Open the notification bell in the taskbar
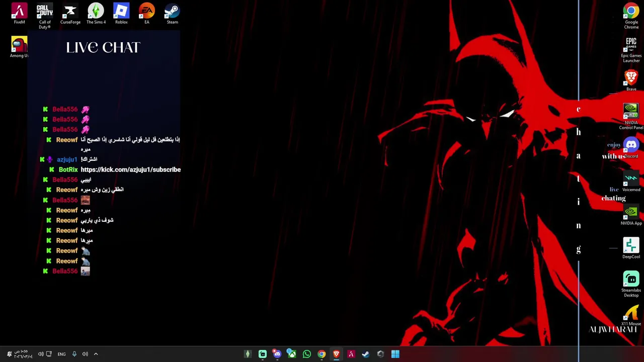 click(9, 354)
